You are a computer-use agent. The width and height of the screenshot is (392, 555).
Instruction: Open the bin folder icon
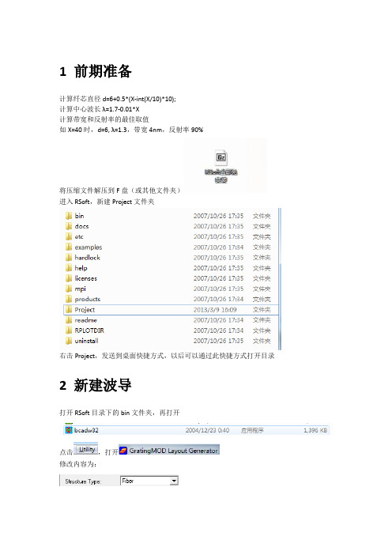point(69,216)
